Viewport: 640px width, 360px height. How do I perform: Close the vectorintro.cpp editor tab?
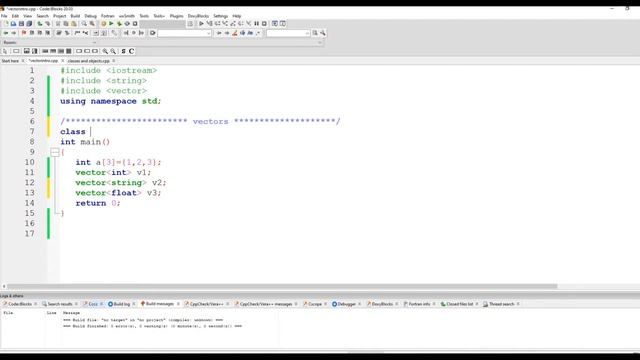[x=62, y=61]
